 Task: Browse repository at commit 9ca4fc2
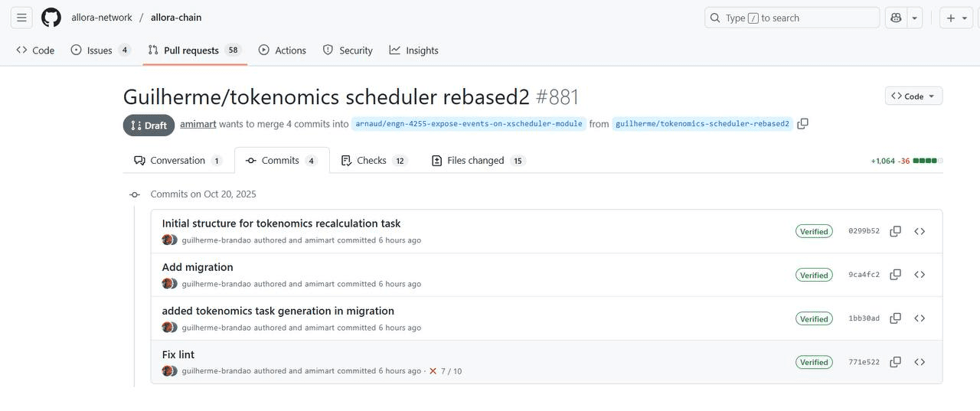920,275
